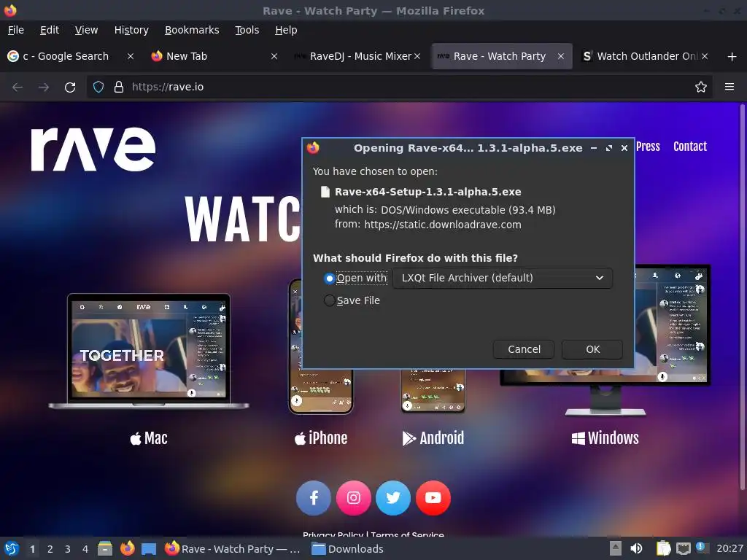Select the Open with radio option
Image resolution: width=747 pixels, height=560 pixels.
click(329, 278)
